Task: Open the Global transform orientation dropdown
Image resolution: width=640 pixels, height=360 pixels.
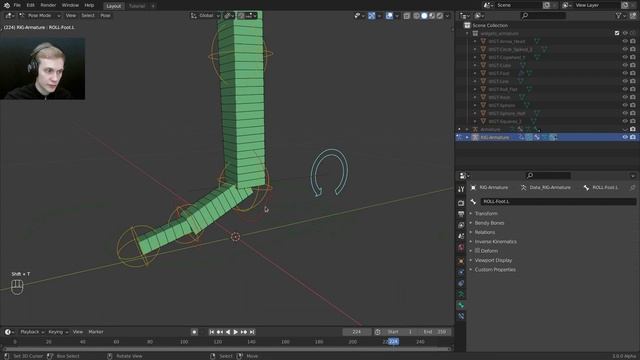Action: (205, 16)
